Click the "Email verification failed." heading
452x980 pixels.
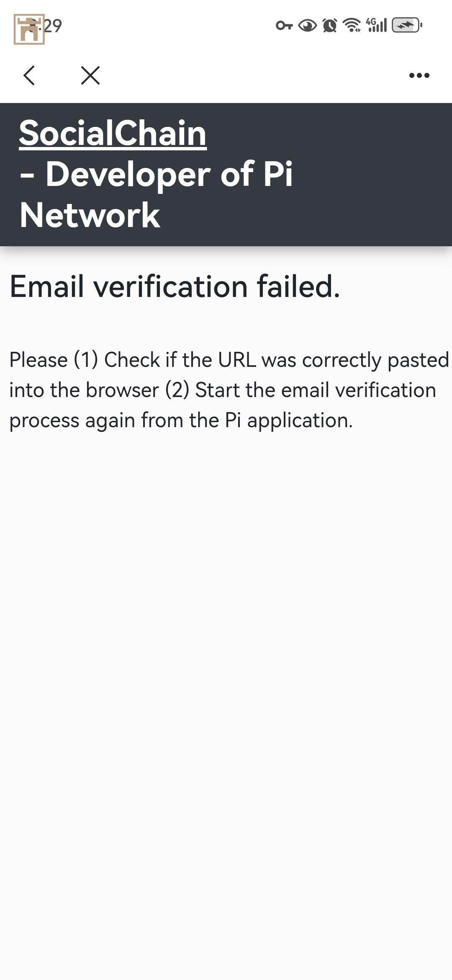(x=175, y=286)
